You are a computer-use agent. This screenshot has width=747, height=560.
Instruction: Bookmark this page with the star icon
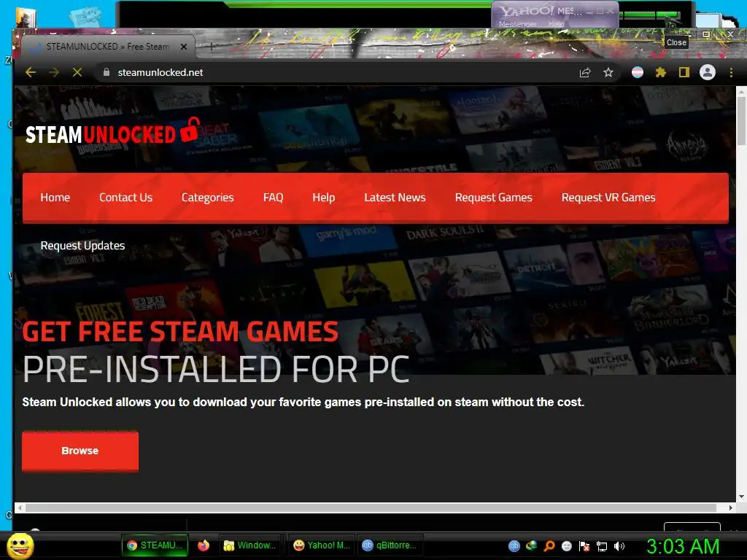(x=608, y=72)
